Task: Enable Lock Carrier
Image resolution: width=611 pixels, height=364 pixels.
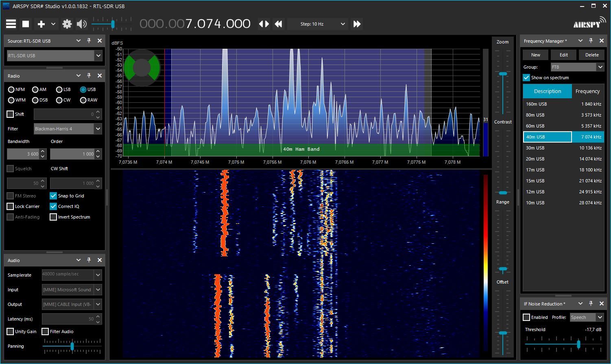Action: click(x=10, y=206)
